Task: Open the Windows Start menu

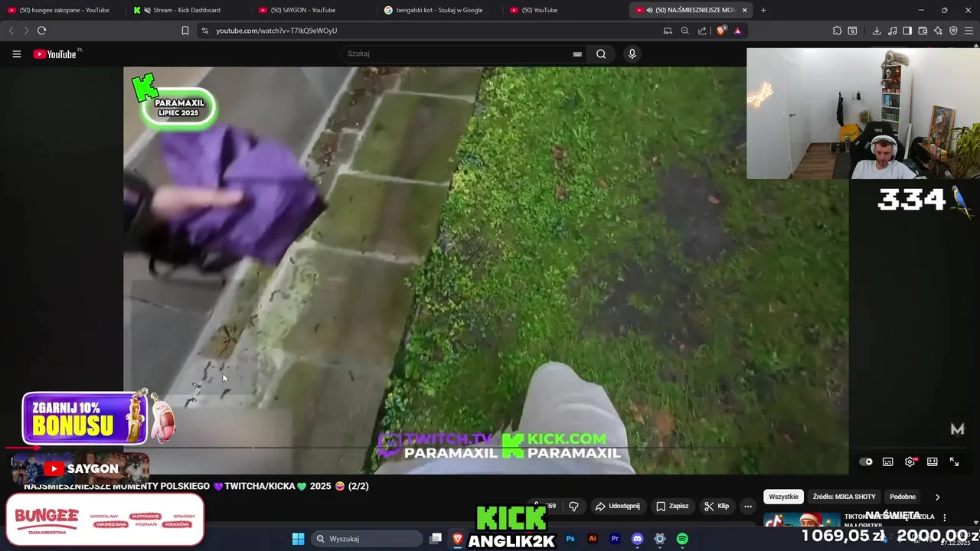Action: point(298,539)
